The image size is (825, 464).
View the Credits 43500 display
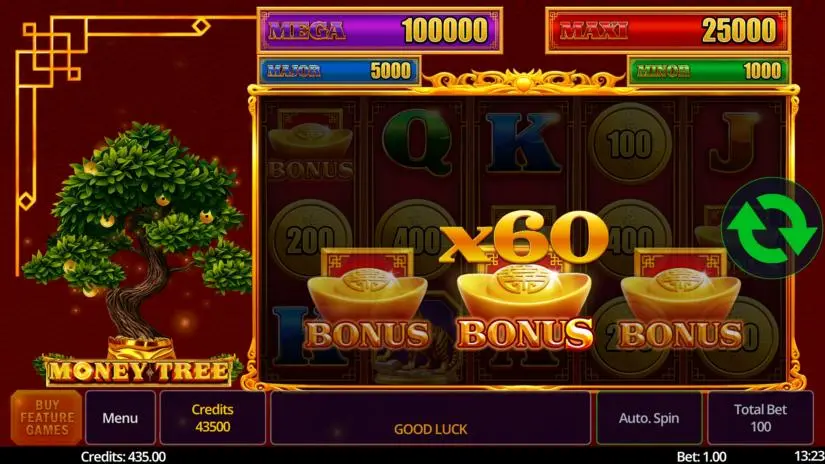(213, 418)
